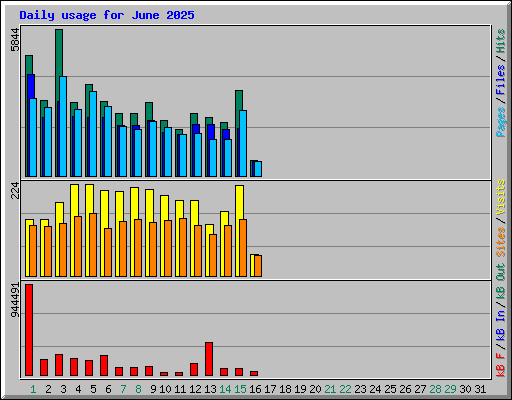This screenshot has height=400, width=512.
Task: Click day 1 on the date axis
Action: 33,389
